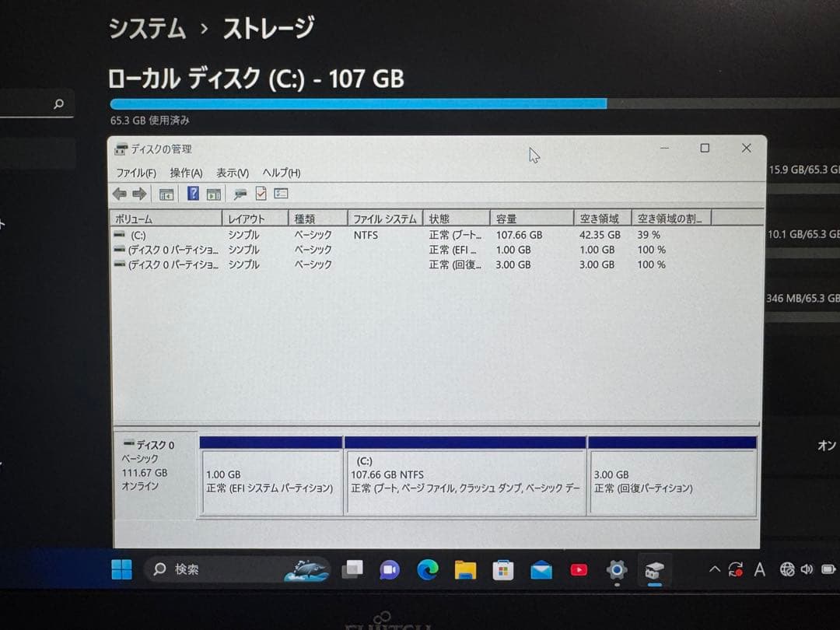Image resolution: width=840 pixels, height=630 pixels.
Task: Toggle the action pane icon in the toolbar
Action: [215, 194]
